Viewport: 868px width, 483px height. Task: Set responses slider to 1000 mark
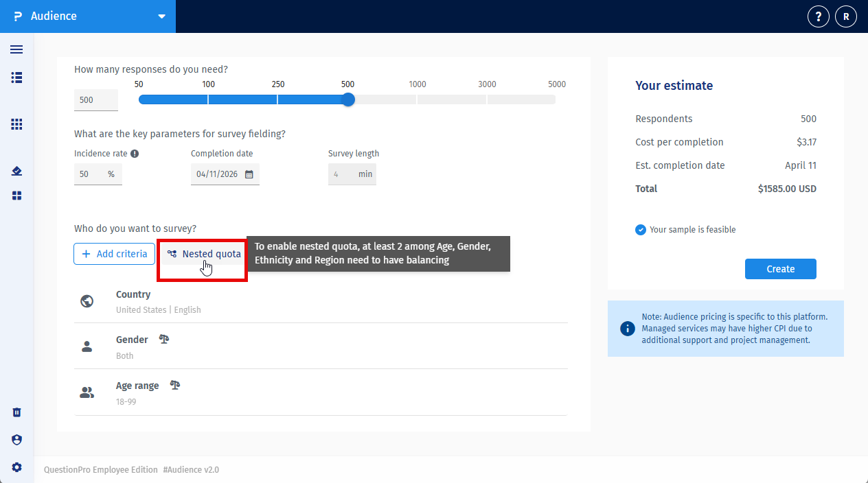(417, 99)
